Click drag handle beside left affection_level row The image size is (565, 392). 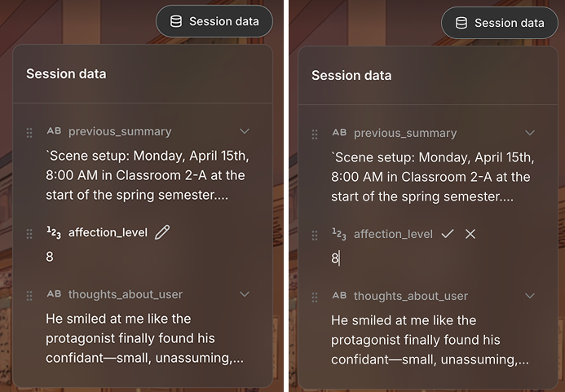[29, 233]
